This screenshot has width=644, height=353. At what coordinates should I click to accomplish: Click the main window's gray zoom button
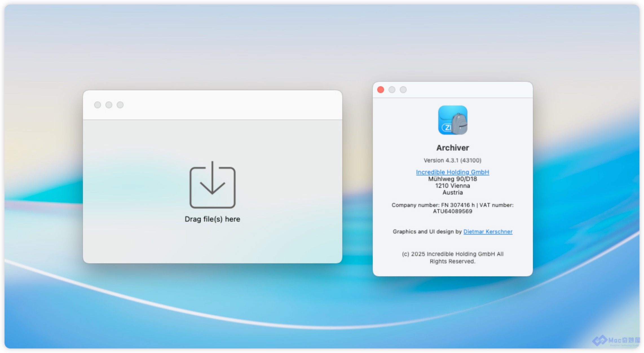point(120,105)
